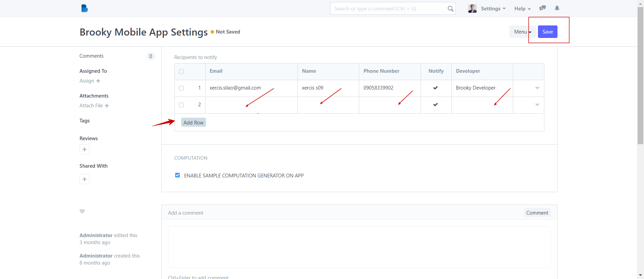Like the document with heart icon
This screenshot has height=279, width=644.
pyautogui.click(x=82, y=211)
